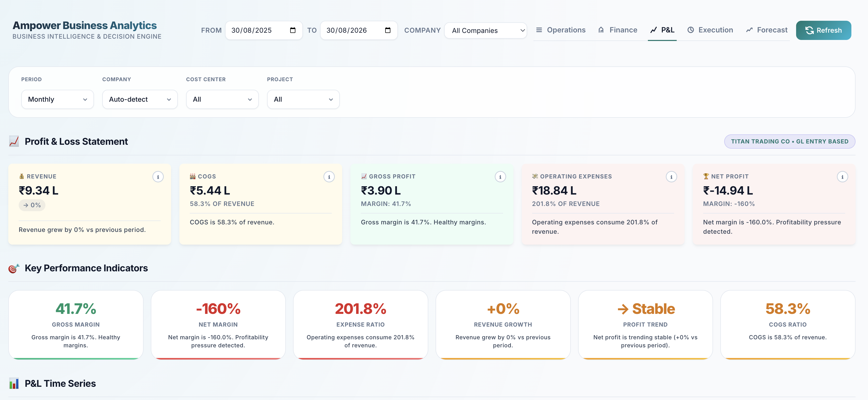Click Operating Expenses info icon

point(672,176)
